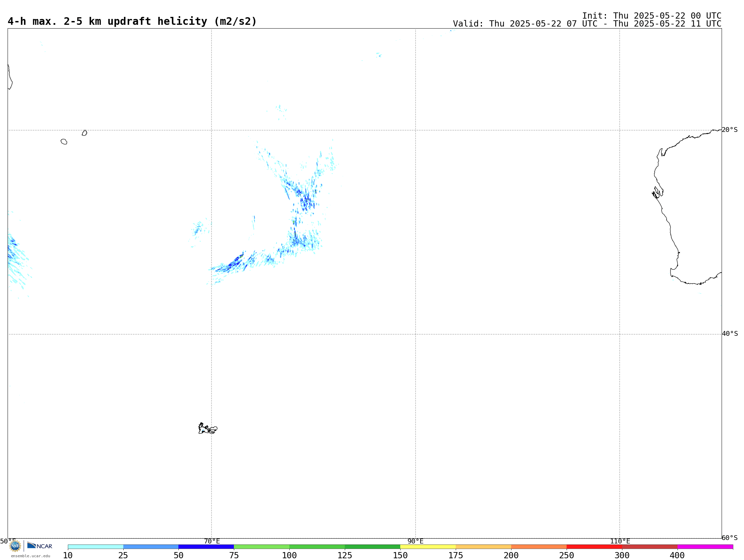The height and width of the screenshot is (560, 744).
Task: Open the ensemble.ucar.edu text link
Action: (x=31, y=556)
